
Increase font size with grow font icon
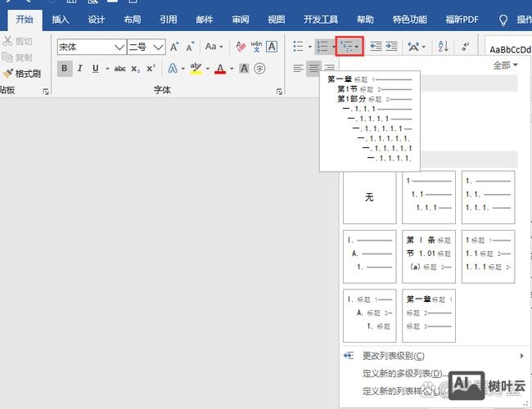click(174, 47)
